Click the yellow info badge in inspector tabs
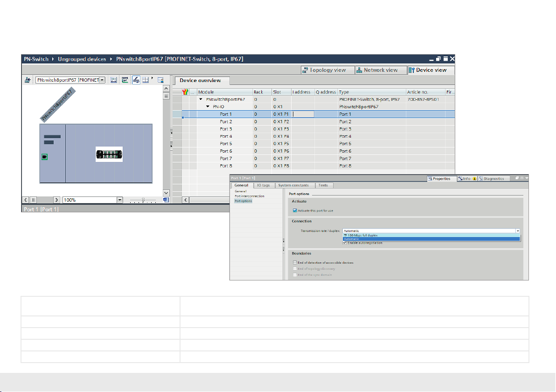 click(x=474, y=179)
